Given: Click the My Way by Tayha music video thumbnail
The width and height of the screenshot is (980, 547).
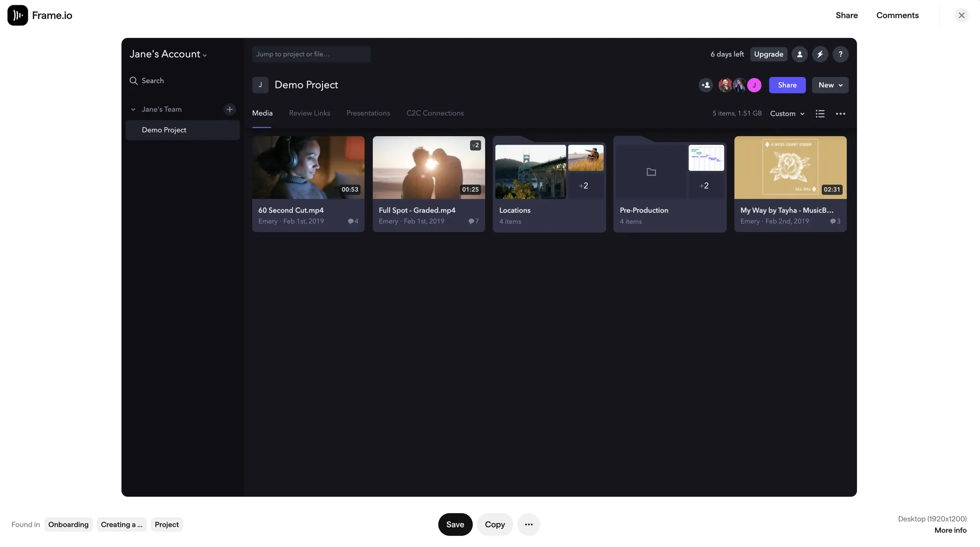Looking at the screenshot, I should [790, 167].
